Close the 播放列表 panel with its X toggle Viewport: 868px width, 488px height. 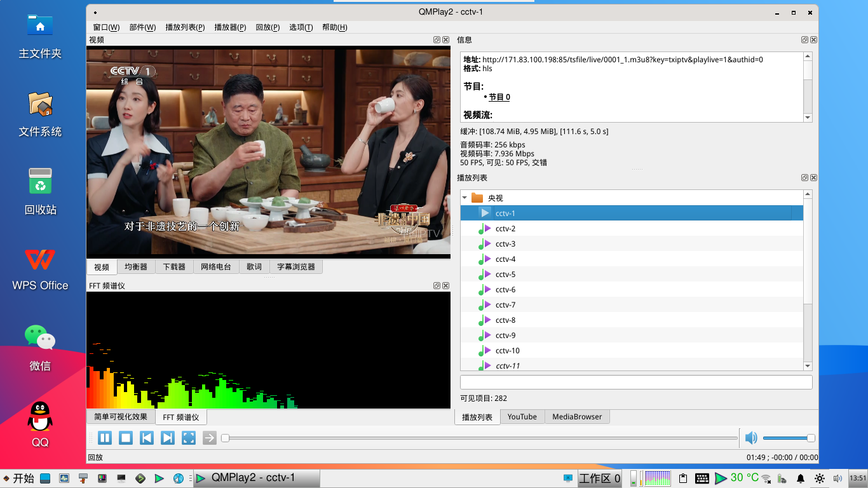click(x=813, y=177)
